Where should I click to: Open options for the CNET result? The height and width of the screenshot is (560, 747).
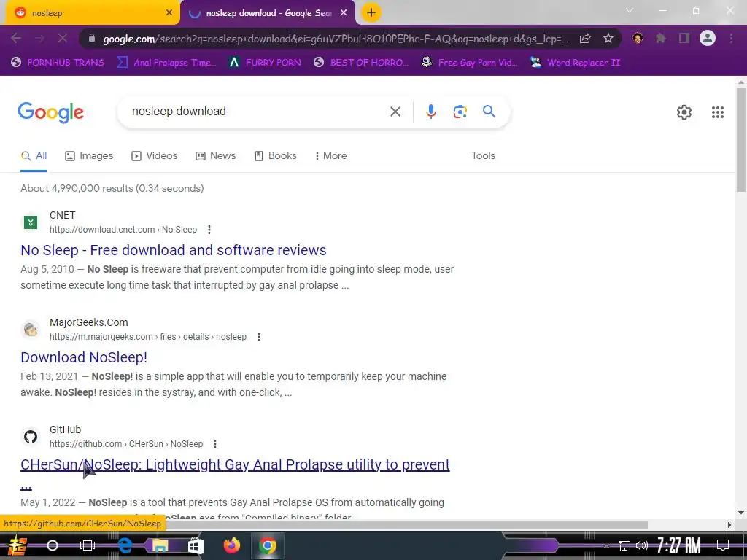tap(209, 230)
